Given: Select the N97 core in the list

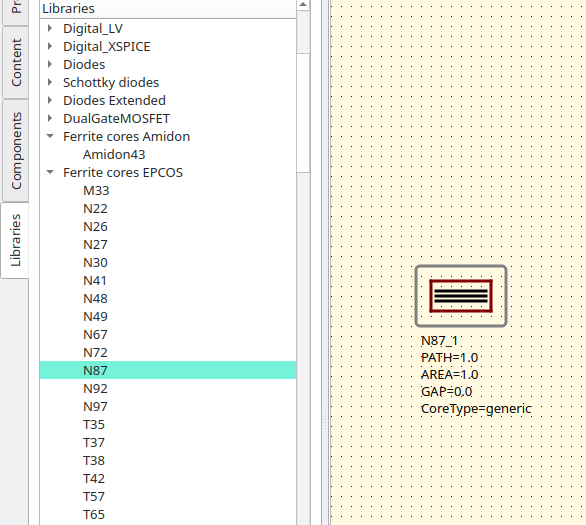Looking at the screenshot, I should coord(95,407).
